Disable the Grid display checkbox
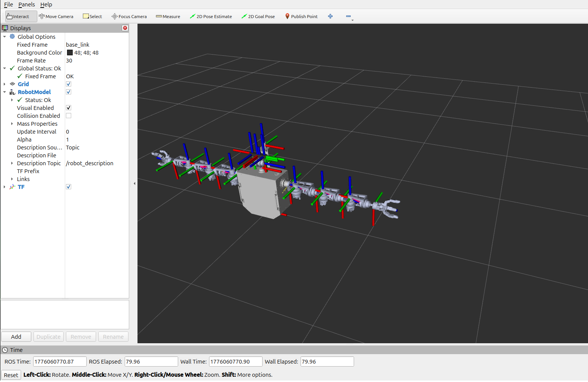Screen dimensions: 588x382 coord(69,84)
